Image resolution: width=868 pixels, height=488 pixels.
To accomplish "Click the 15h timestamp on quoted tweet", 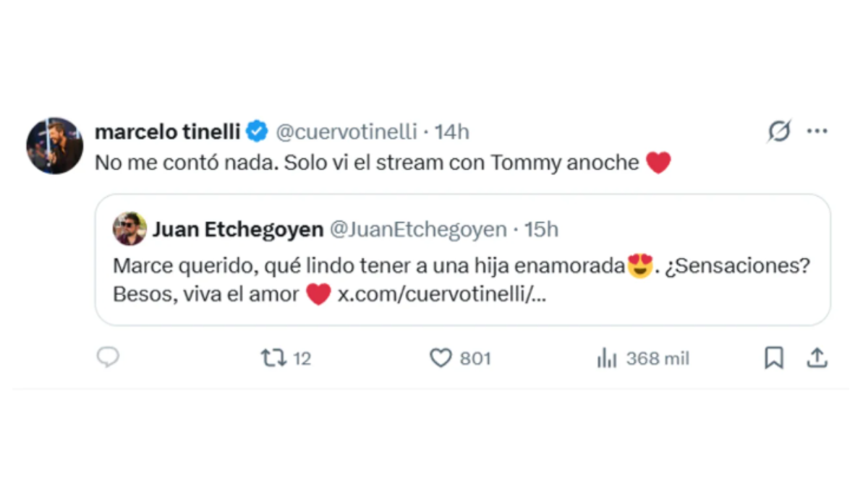I will click(542, 229).
